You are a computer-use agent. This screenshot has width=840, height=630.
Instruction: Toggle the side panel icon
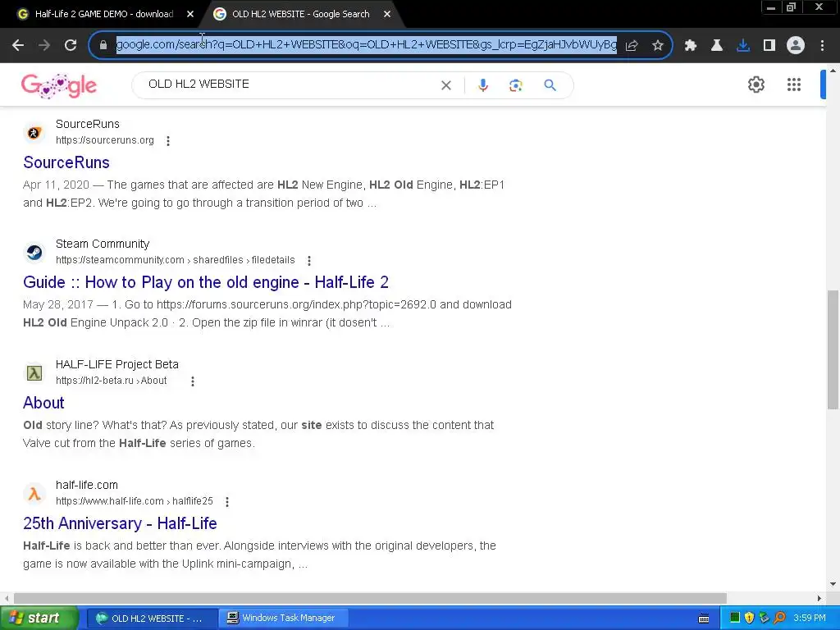coord(769,46)
